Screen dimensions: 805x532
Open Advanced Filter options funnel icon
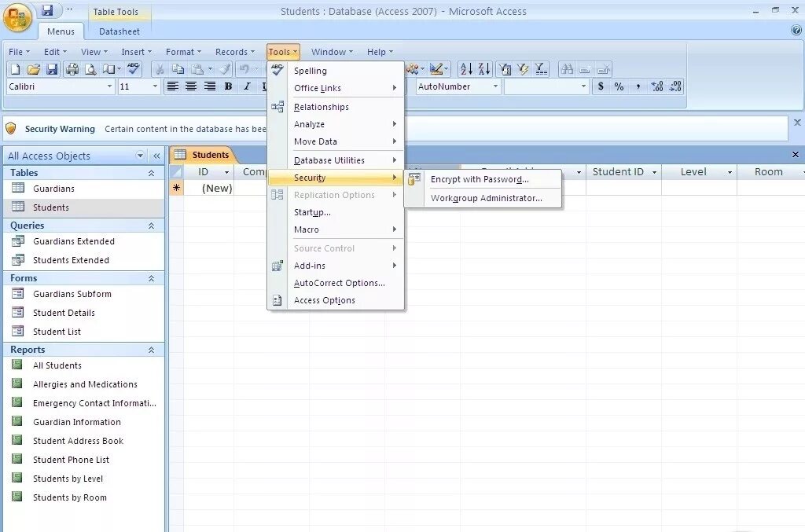[541, 69]
